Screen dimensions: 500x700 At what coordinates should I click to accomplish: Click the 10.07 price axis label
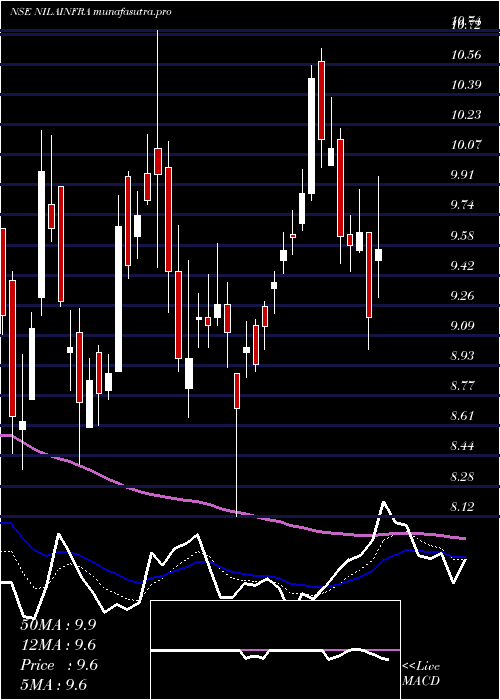click(x=466, y=145)
